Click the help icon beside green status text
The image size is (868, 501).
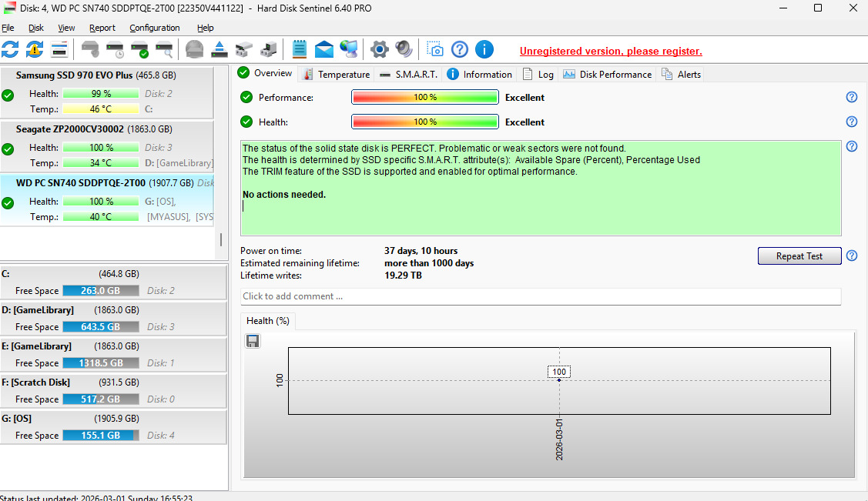click(x=852, y=146)
